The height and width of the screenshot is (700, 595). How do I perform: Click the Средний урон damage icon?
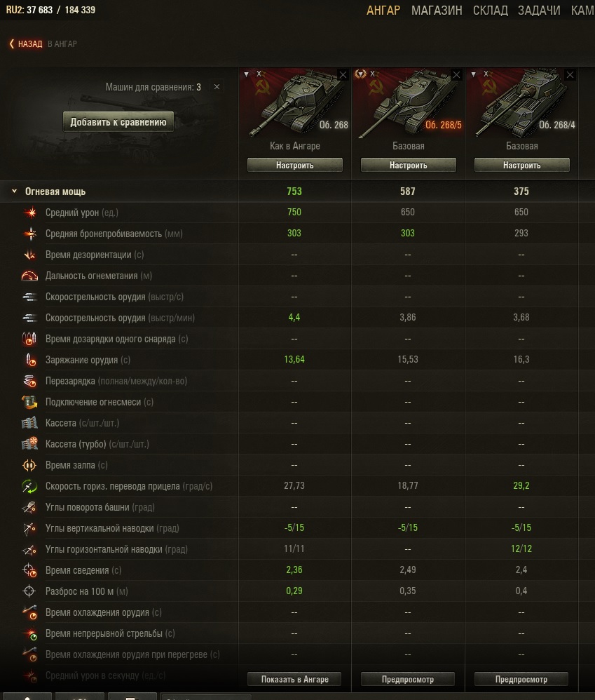point(30,213)
